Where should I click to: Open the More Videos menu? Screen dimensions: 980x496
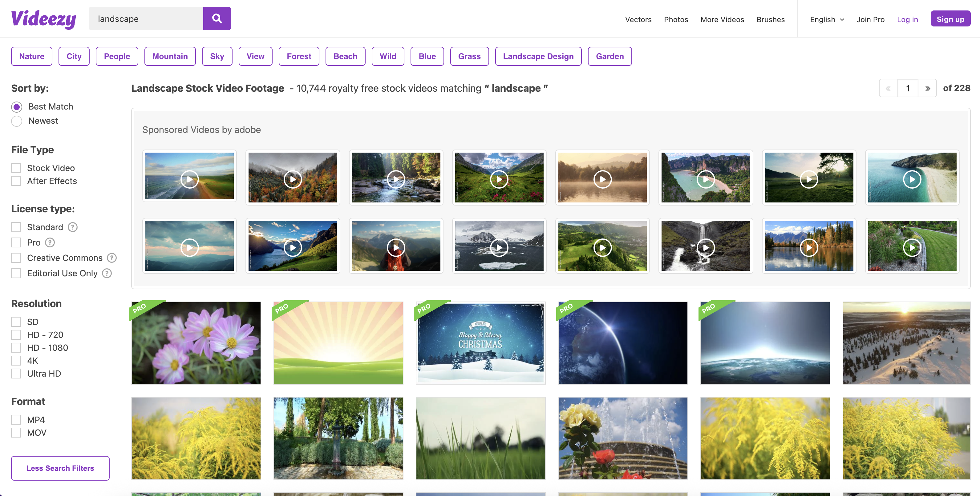[x=722, y=19]
